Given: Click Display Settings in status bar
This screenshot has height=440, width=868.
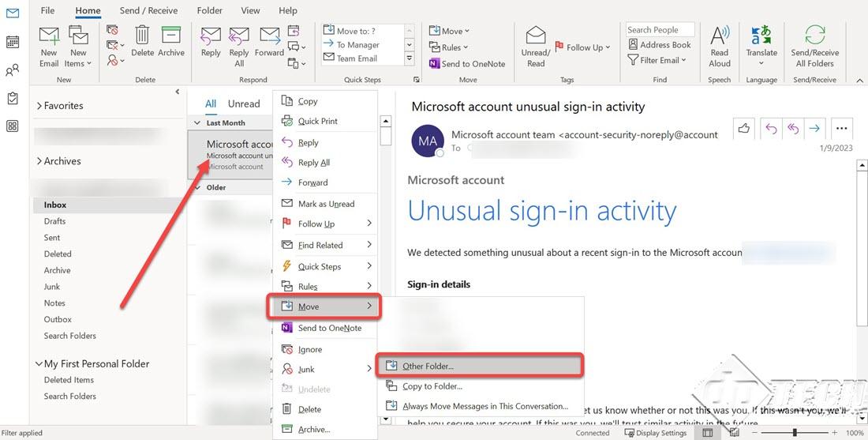Looking at the screenshot, I should tap(655, 433).
